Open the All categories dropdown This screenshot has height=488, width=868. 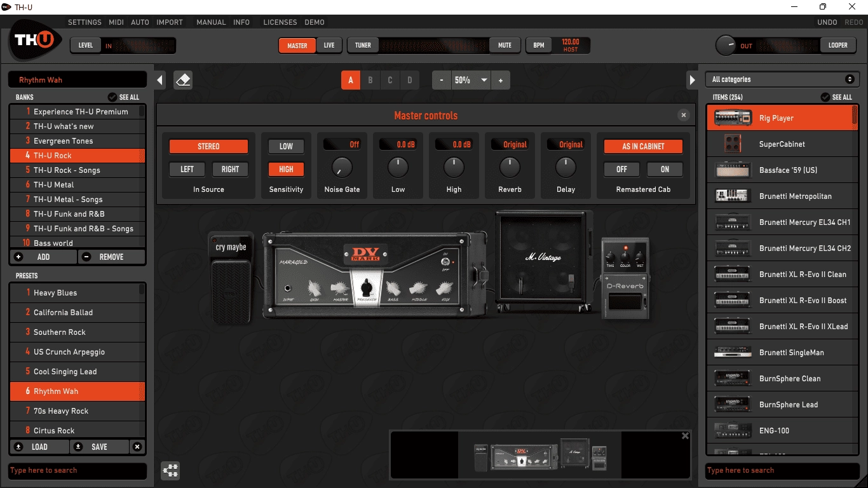(782, 79)
